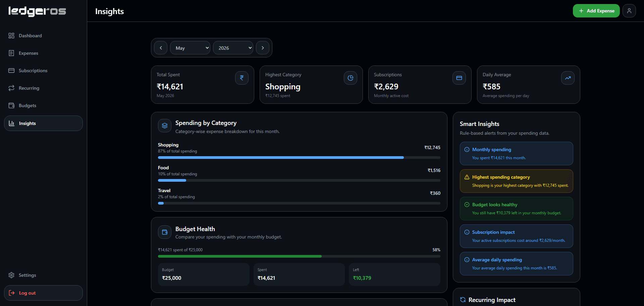Open the Average daily spending insight card
Viewport: 644px width, 306px height.
[517, 264]
